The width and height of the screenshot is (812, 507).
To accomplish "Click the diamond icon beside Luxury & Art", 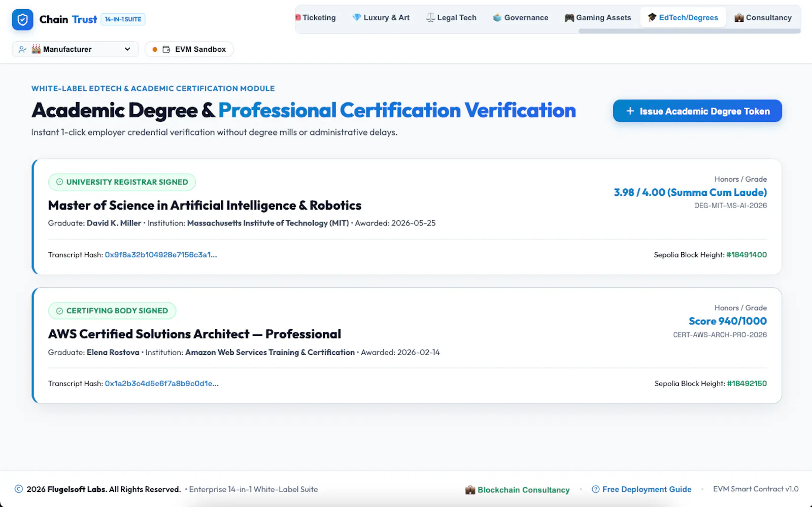I will point(357,18).
